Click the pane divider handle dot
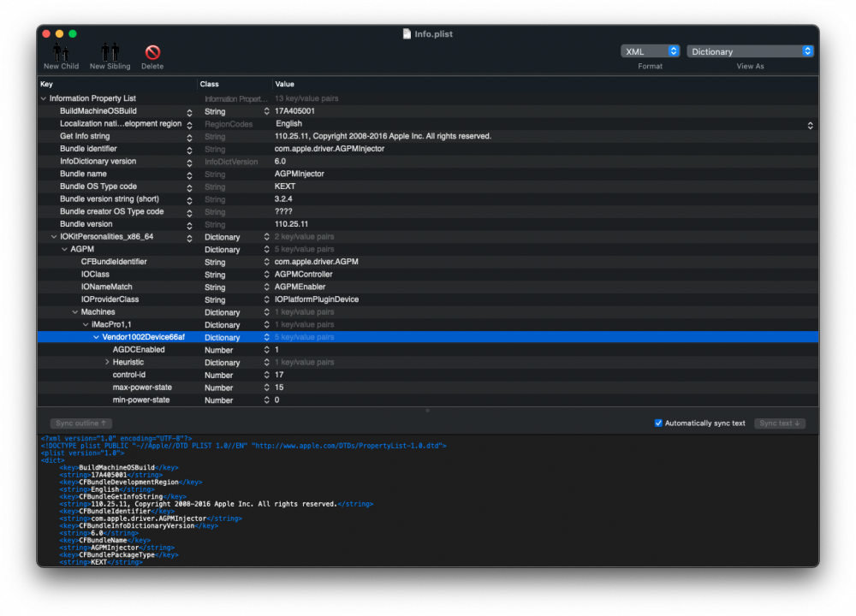Viewport: 856px width, 616px height. tap(427, 411)
